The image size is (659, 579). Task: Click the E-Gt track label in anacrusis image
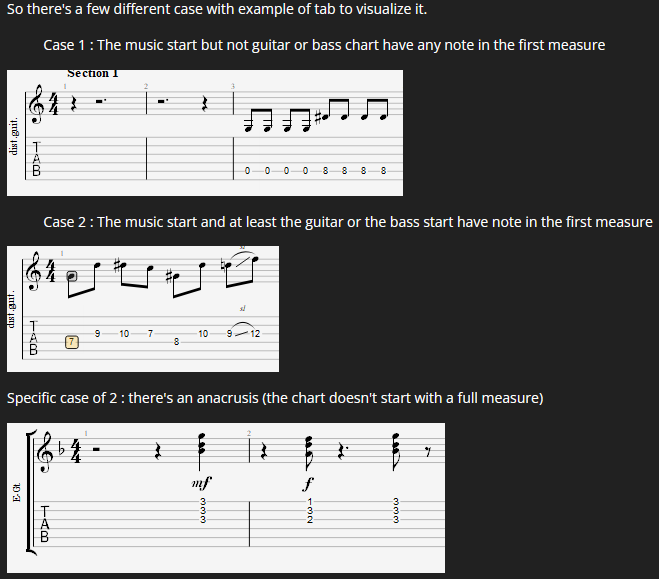coord(16,492)
